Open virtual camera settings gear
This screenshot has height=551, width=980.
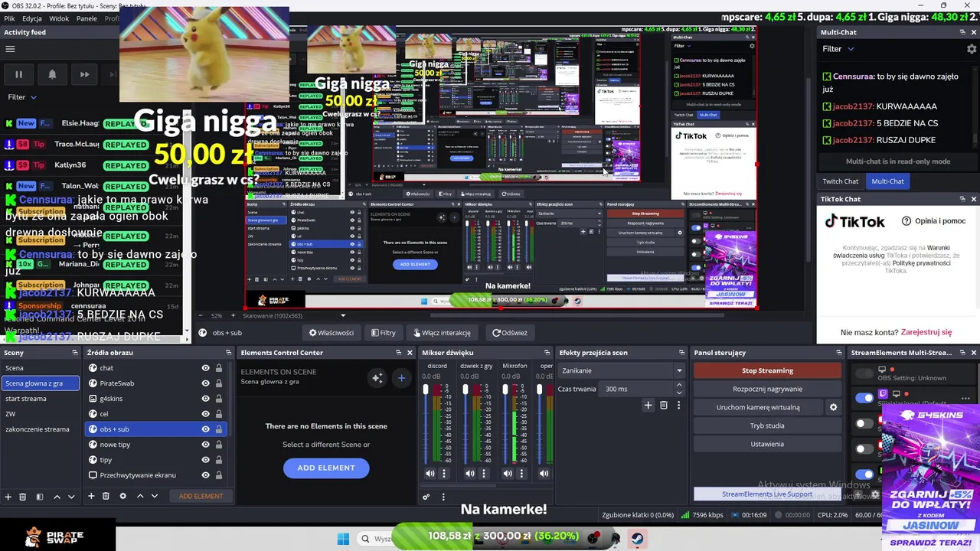point(834,407)
